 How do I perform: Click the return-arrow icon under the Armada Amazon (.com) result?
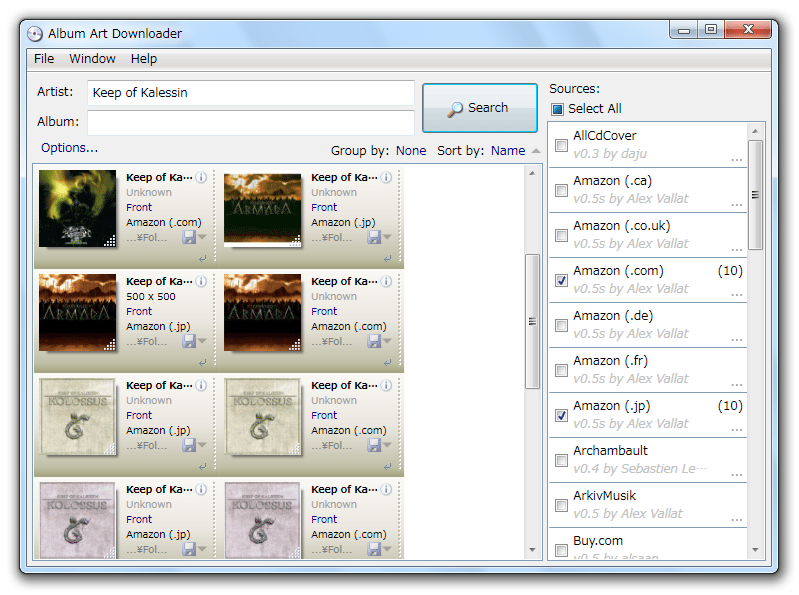pyautogui.click(x=387, y=363)
